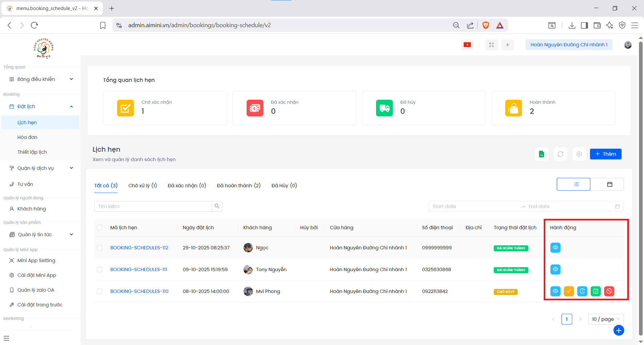The image size is (644, 345).
Task: Click the red cancel icon for BOOKING-SCHEDULES-110
Action: [x=609, y=291]
